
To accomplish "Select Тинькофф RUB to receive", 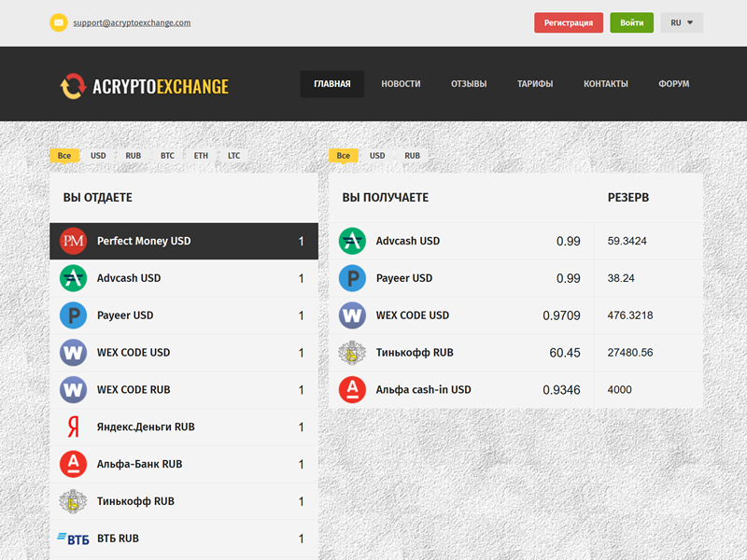I will [515, 353].
